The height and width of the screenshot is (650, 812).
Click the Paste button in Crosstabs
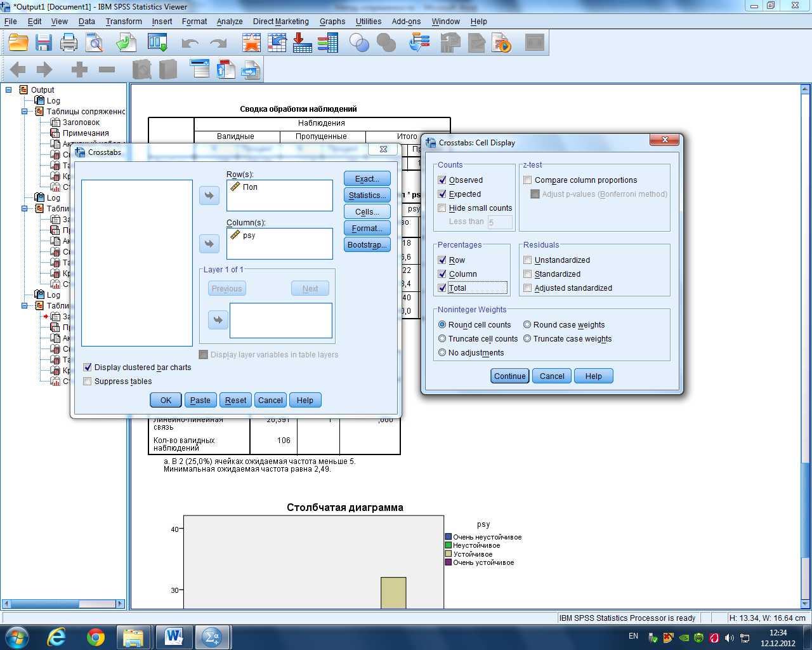pyautogui.click(x=200, y=401)
